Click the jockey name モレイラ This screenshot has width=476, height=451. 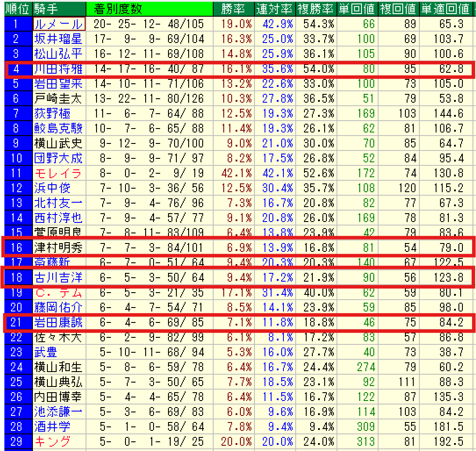pyautogui.click(x=58, y=173)
